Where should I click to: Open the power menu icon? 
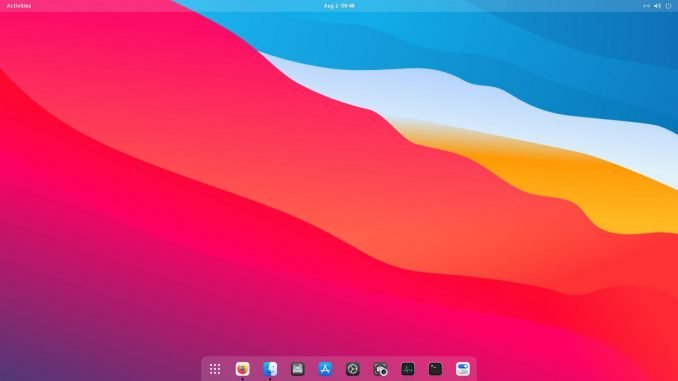click(668, 6)
